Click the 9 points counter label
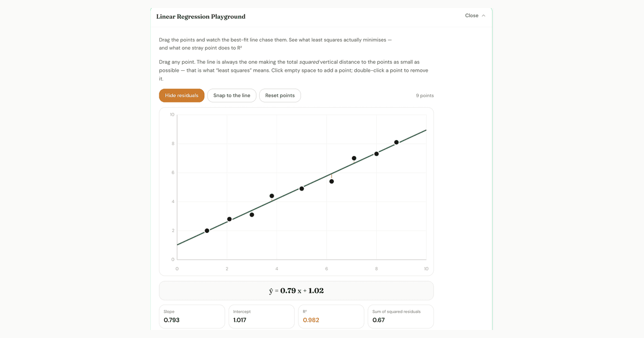 coord(425,95)
